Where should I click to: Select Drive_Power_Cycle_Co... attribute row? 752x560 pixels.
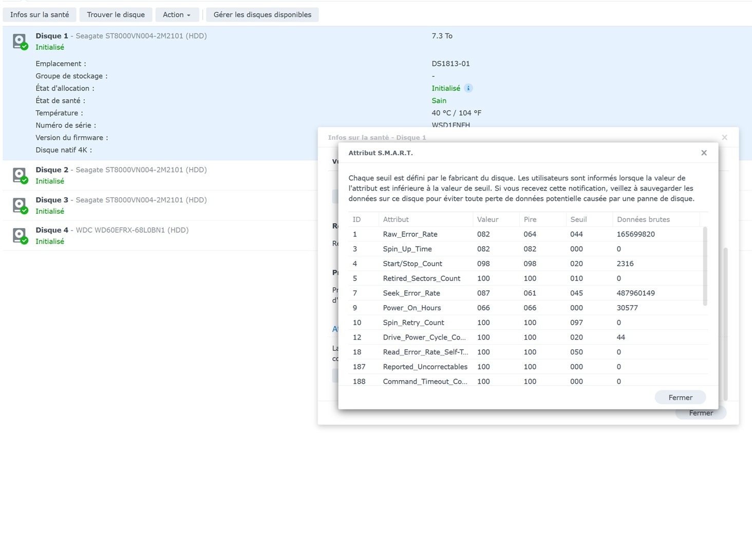click(525, 338)
